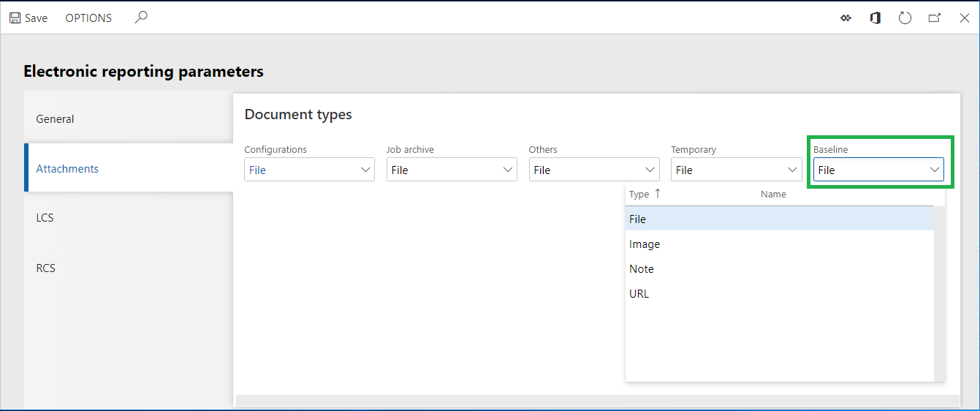Screen dimensions: 980x411
Task: Click the Power Apps diamond icon
Action: pyautogui.click(x=846, y=18)
